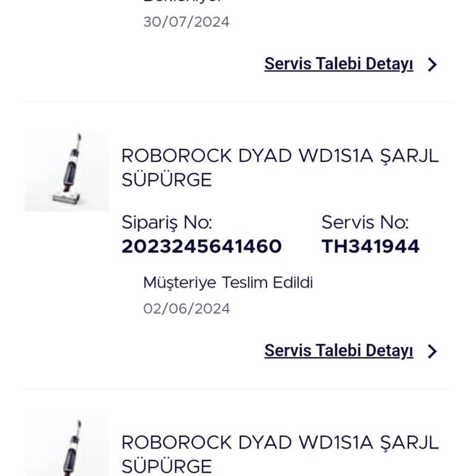Screen dimensions: 476x476
Task: Click the 02/06/2024 delivery date
Action: coord(187,309)
